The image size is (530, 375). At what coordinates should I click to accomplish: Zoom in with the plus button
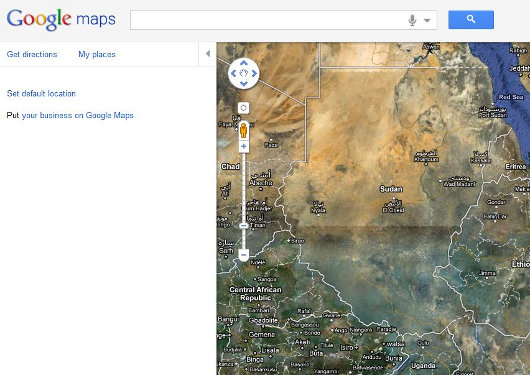(244, 146)
